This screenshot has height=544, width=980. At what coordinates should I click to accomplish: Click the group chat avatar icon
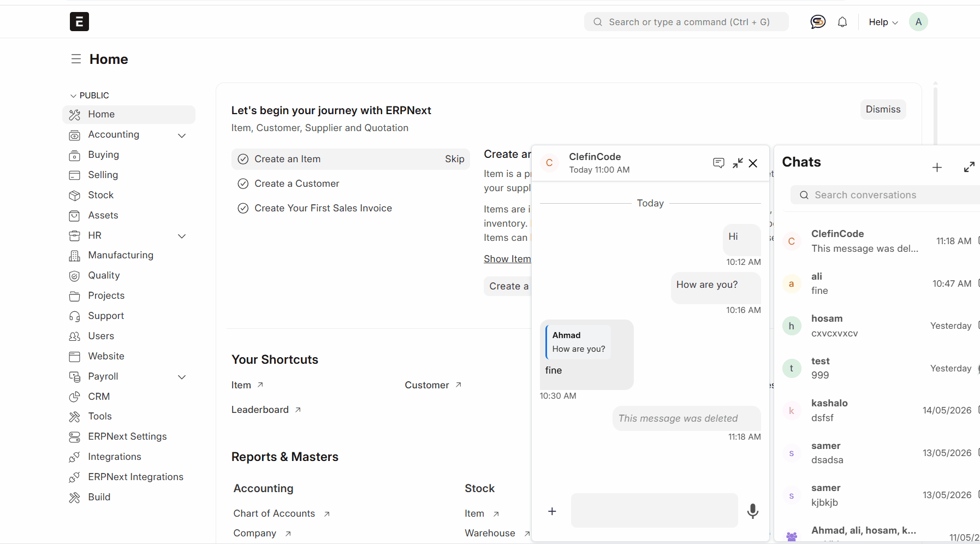[x=792, y=536]
